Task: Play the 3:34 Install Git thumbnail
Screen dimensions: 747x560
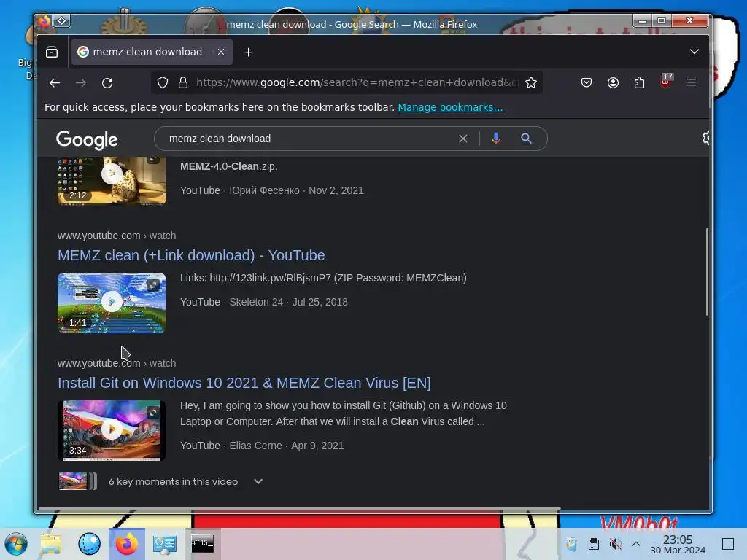Action: click(x=112, y=430)
